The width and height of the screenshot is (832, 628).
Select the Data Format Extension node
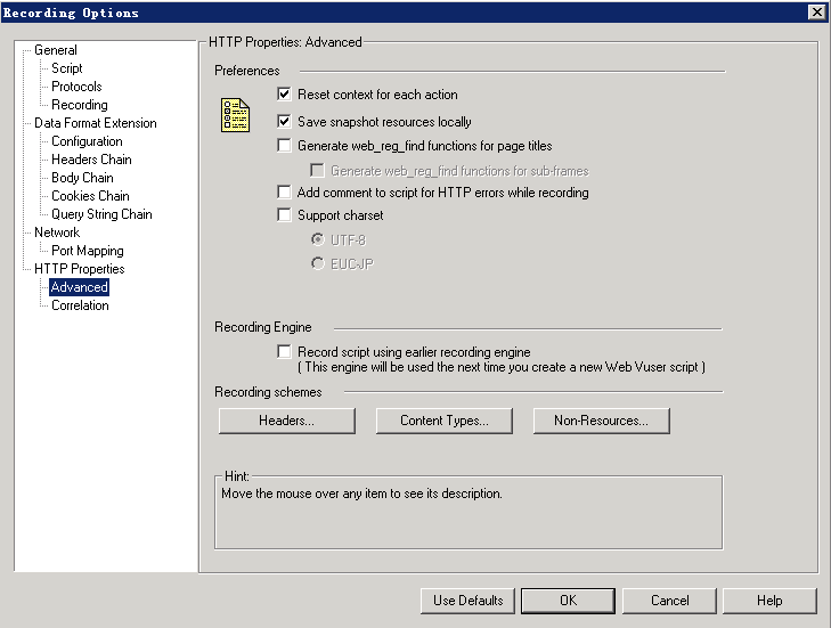96,123
